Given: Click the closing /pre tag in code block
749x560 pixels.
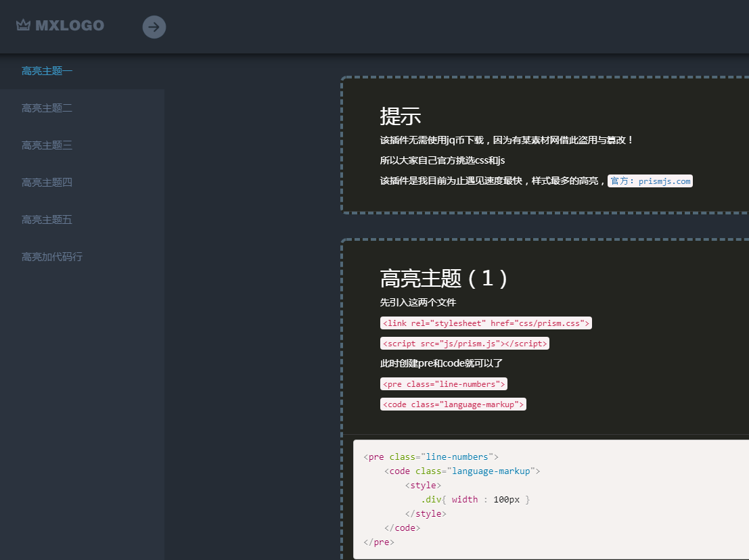Looking at the screenshot, I should [x=379, y=542].
